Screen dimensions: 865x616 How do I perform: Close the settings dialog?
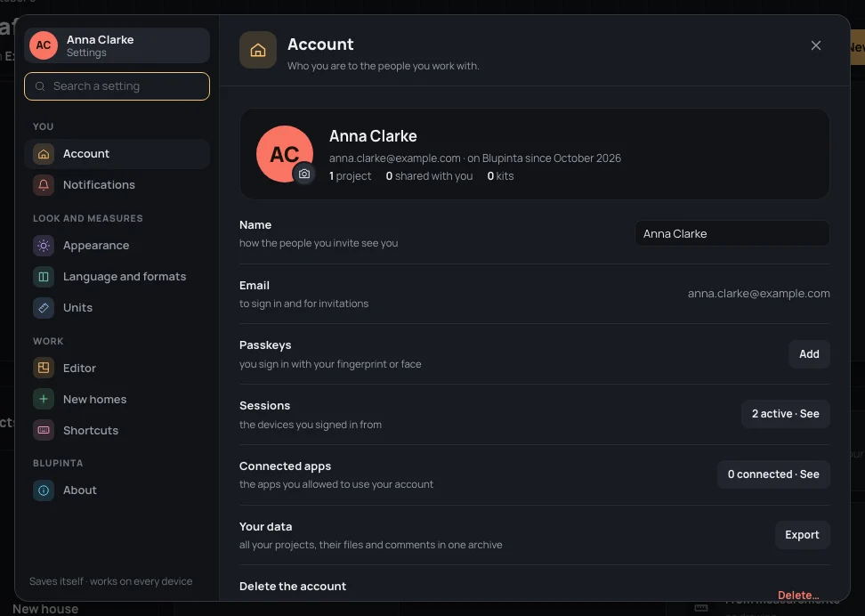816,45
